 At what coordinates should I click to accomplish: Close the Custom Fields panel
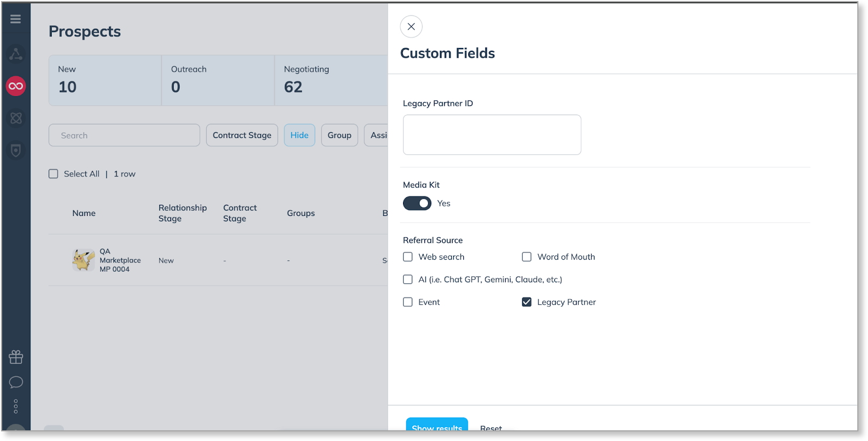411,27
